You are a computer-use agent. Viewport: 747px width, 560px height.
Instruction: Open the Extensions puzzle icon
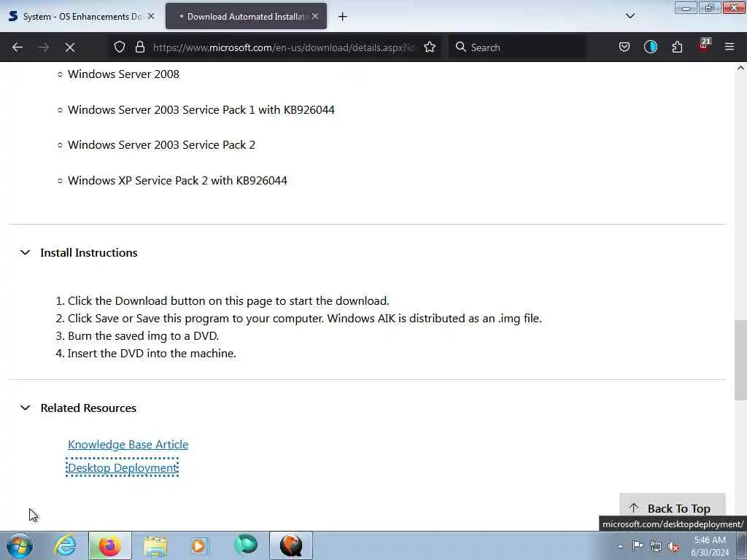(x=677, y=47)
